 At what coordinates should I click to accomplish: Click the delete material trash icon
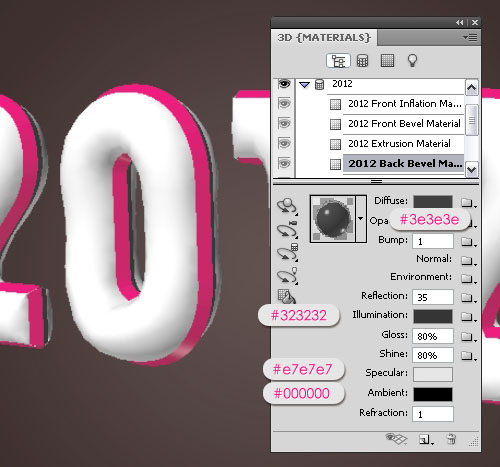[451, 439]
